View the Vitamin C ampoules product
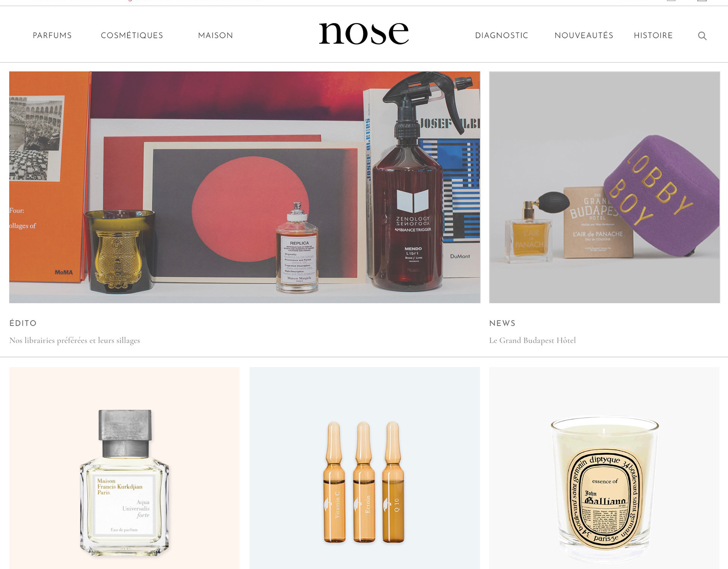 click(364, 468)
